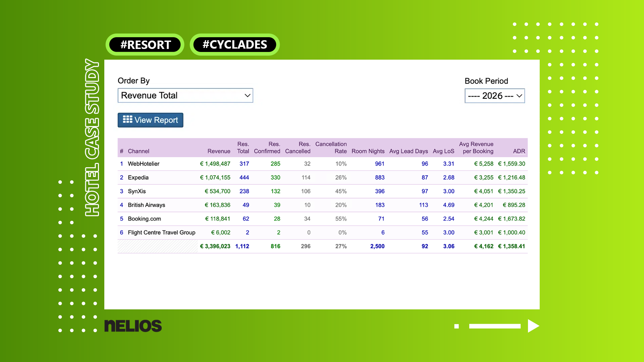The width and height of the screenshot is (644, 362).
Task: Select the British Airways channel name
Action: point(147,205)
